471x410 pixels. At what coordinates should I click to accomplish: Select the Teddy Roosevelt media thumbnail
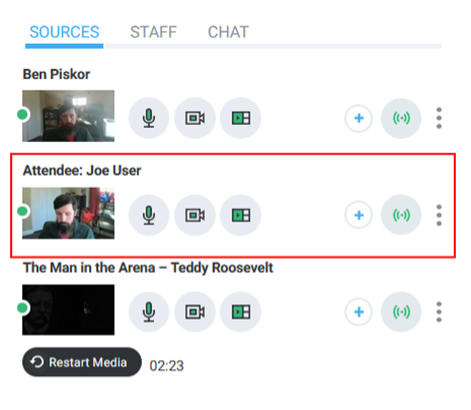click(x=68, y=310)
